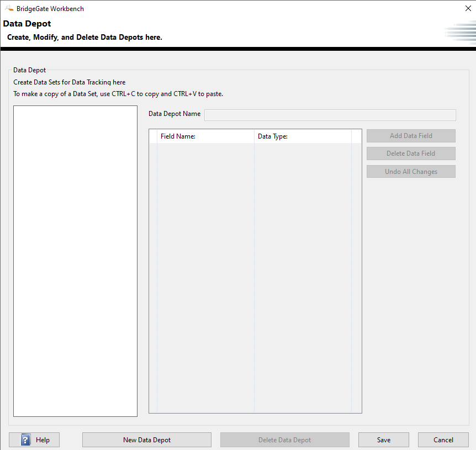
Task: Click the empty area under Field Name column
Action: pos(205,276)
